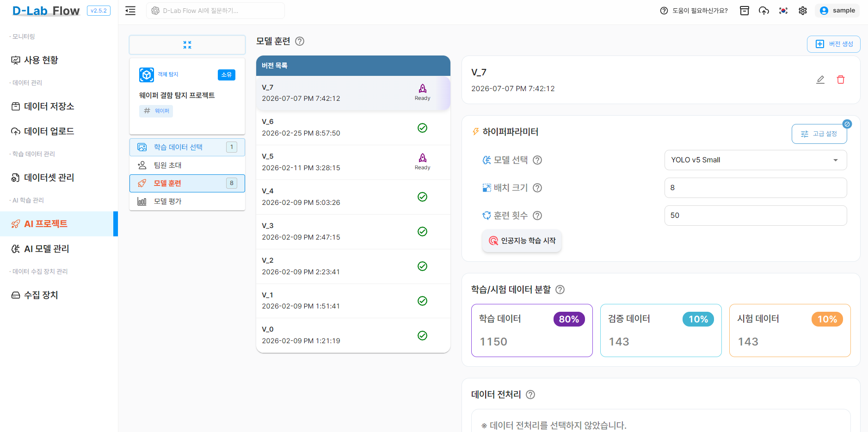
Task: Select version V_0 in the version list
Action: (x=353, y=335)
